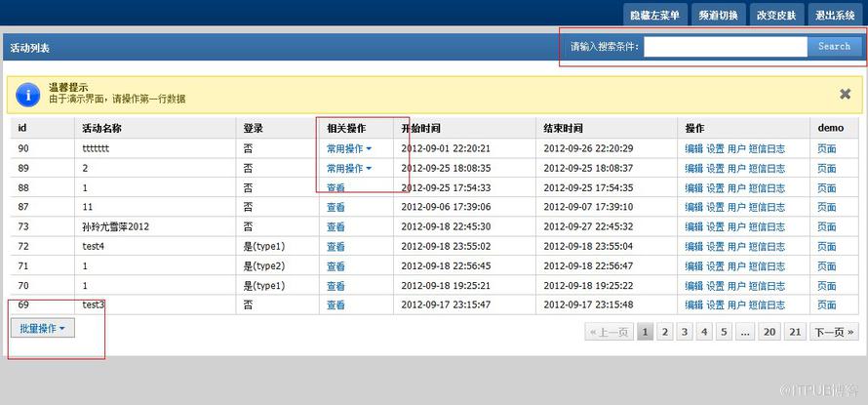Click the blue info icon in the notice
Viewport: 868px width, 405px height.
[x=27, y=95]
